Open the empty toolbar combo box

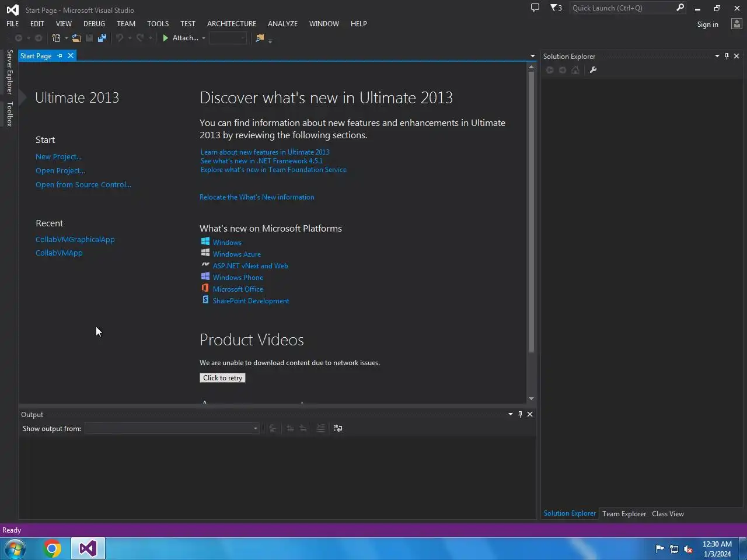(228, 38)
